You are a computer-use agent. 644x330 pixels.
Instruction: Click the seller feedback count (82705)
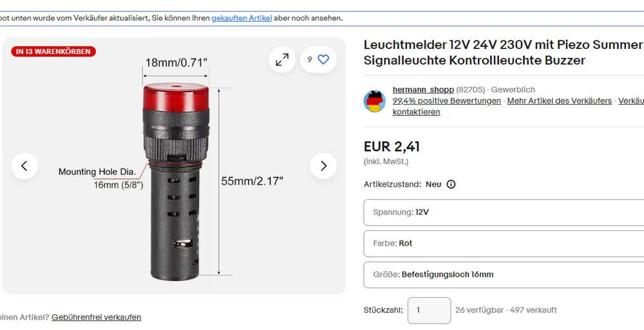(471, 89)
